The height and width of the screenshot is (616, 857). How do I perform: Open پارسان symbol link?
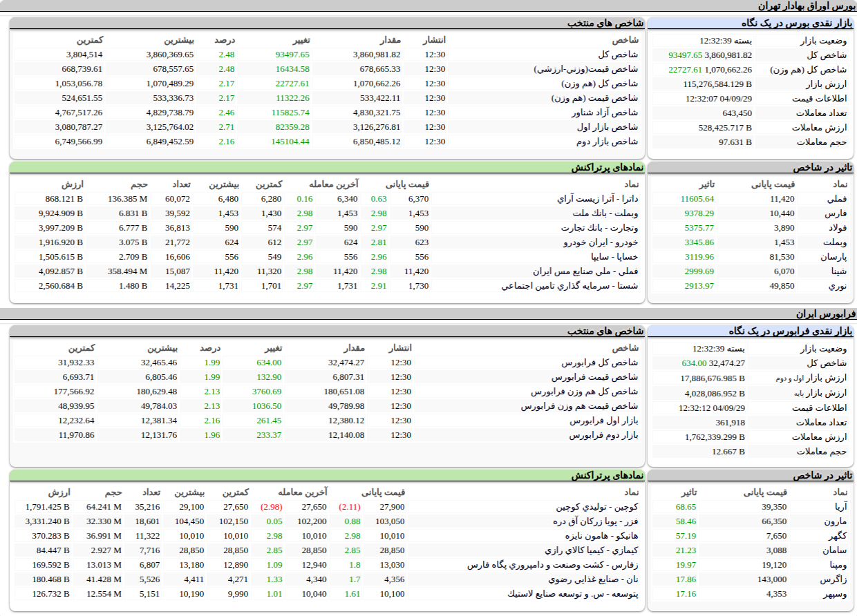[x=835, y=257]
